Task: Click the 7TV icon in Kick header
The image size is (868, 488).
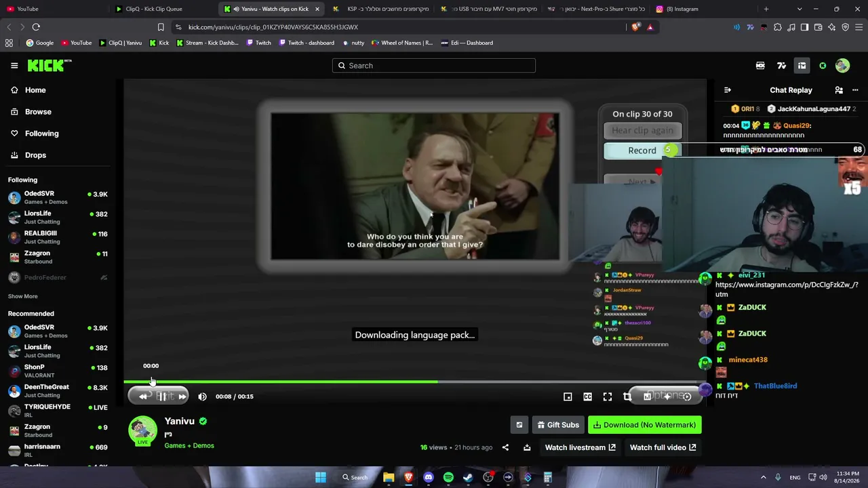Action: 781,66
